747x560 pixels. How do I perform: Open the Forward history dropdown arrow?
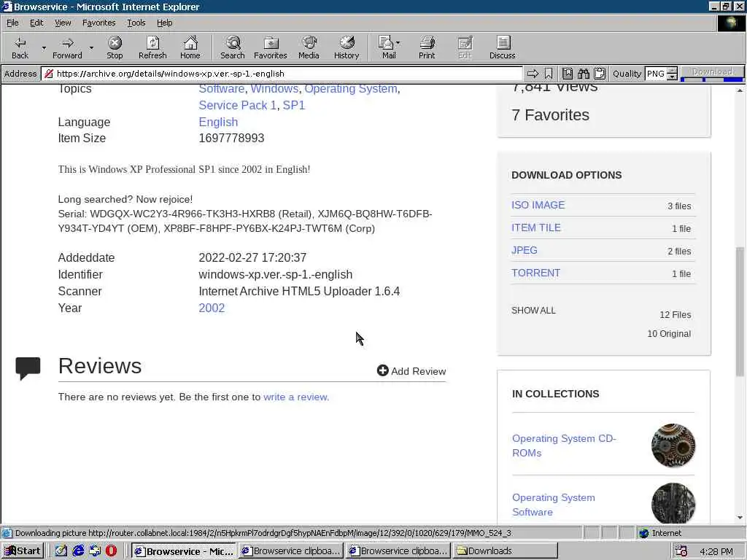pyautogui.click(x=91, y=47)
